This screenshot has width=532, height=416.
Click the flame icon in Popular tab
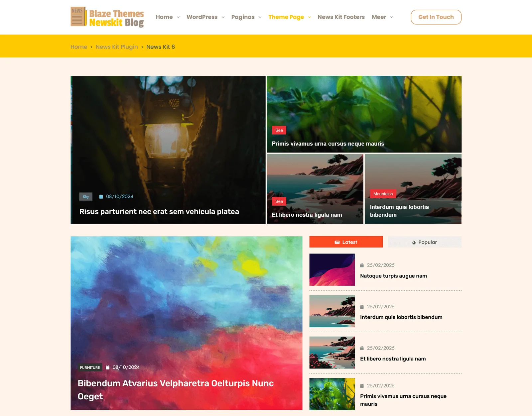tap(414, 242)
